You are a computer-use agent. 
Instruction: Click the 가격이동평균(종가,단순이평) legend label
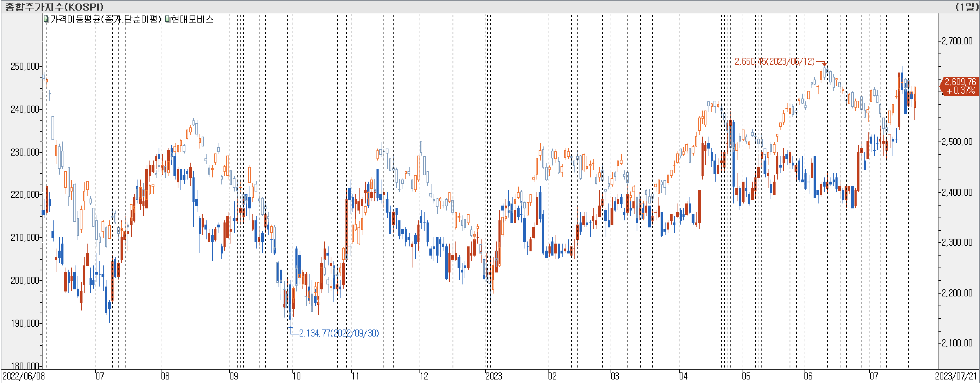(105, 19)
